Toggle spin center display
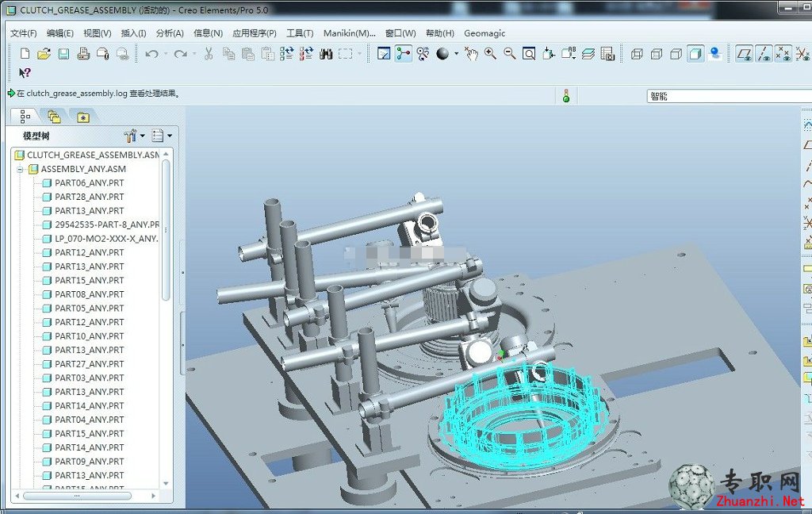The image size is (812, 514). coord(404,53)
